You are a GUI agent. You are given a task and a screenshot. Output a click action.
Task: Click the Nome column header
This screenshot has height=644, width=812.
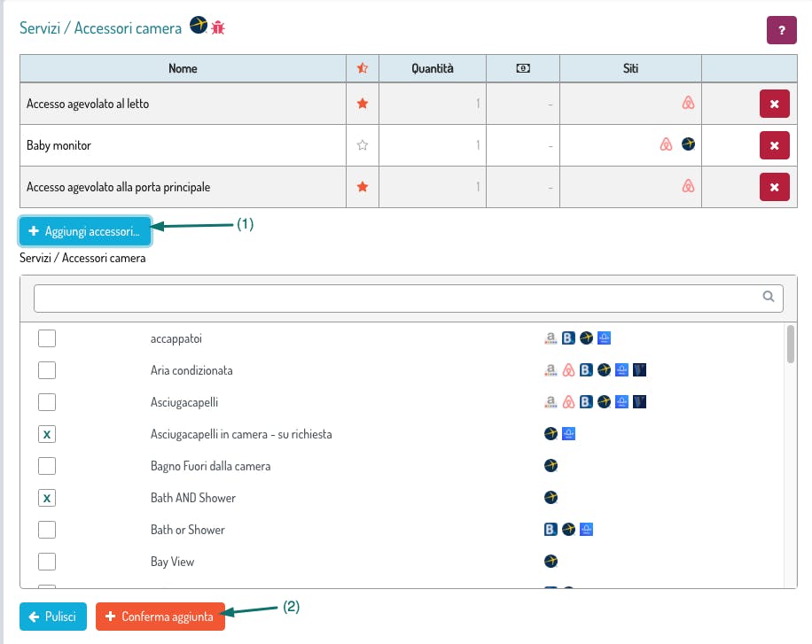tap(183, 68)
